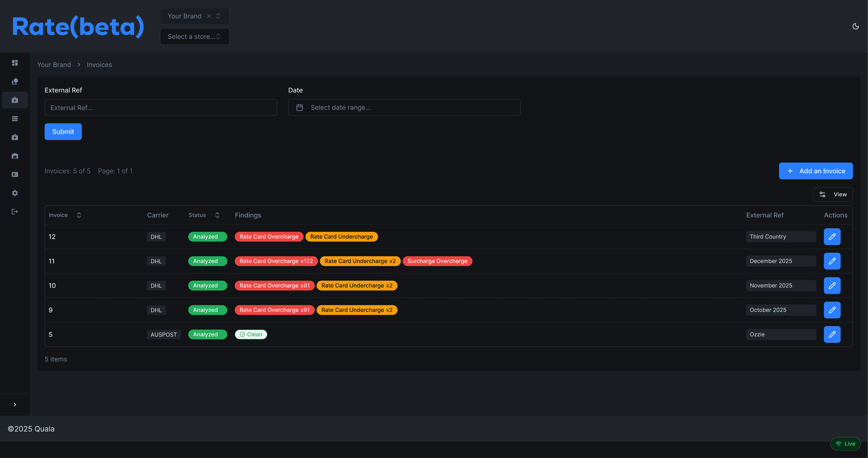Image resolution: width=868 pixels, height=458 pixels.
Task: Click Third Country external ref
Action: pyautogui.click(x=781, y=237)
